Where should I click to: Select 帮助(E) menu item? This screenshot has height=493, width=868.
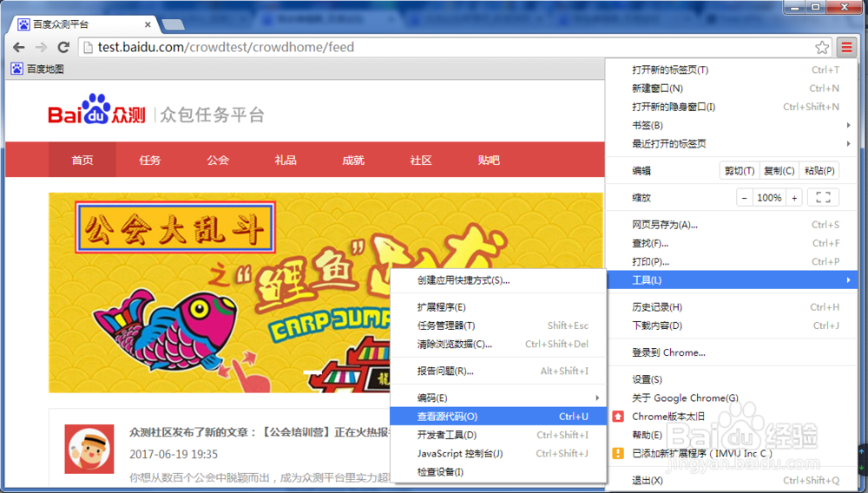[732, 435]
